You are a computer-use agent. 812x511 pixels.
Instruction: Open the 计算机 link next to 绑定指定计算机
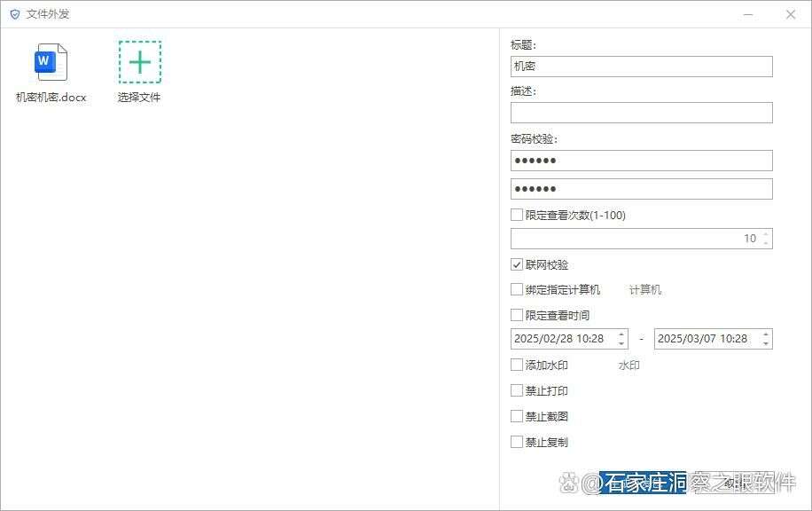644,289
